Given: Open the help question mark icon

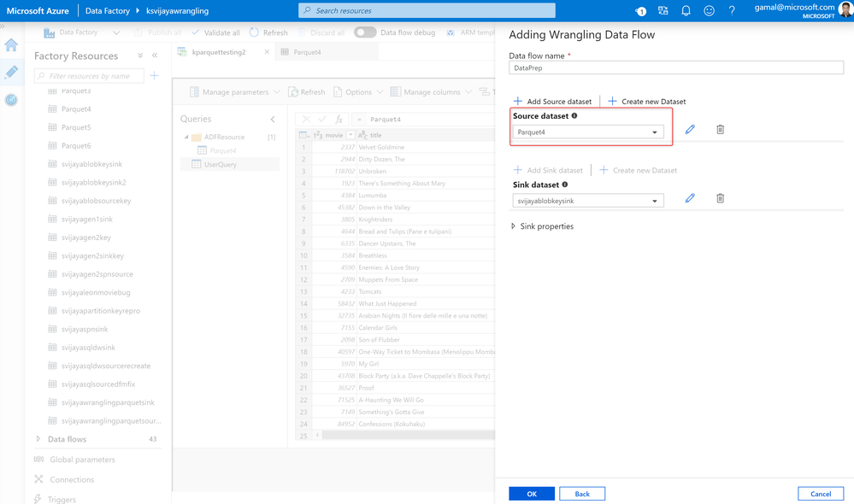Looking at the screenshot, I should pos(732,10).
